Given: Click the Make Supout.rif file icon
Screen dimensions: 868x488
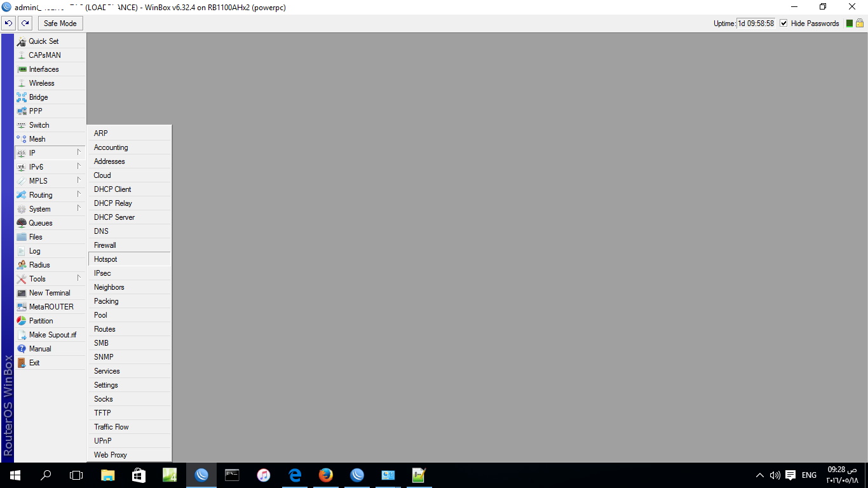Looking at the screenshot, I should click(x=22, y=335).
